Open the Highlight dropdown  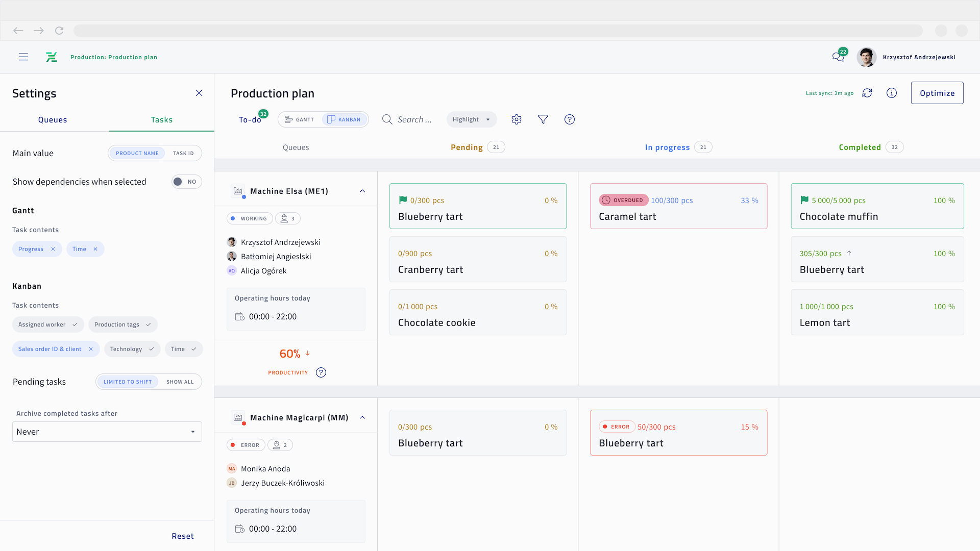point(471,119)
